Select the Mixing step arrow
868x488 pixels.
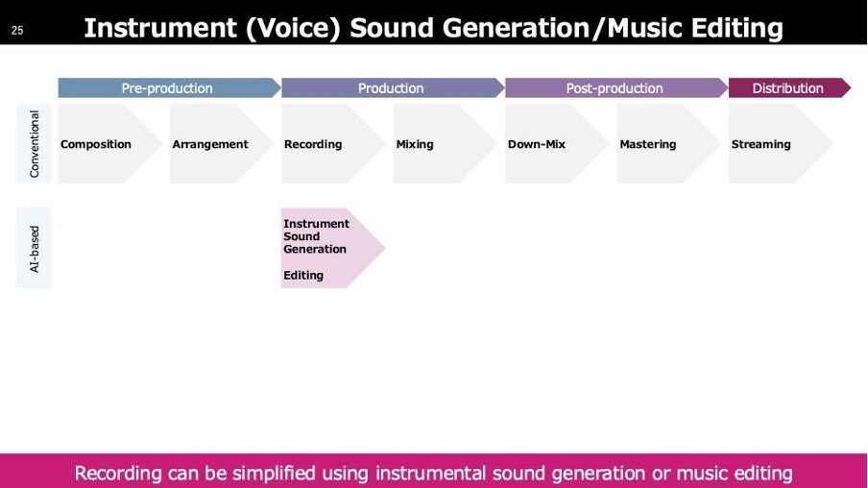coord(446,144)
